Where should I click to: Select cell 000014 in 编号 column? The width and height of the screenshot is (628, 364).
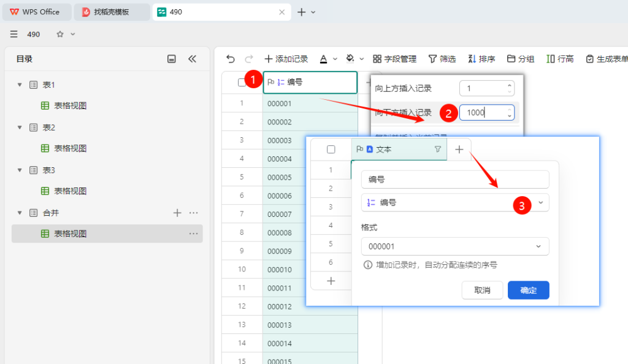[310, 343]
